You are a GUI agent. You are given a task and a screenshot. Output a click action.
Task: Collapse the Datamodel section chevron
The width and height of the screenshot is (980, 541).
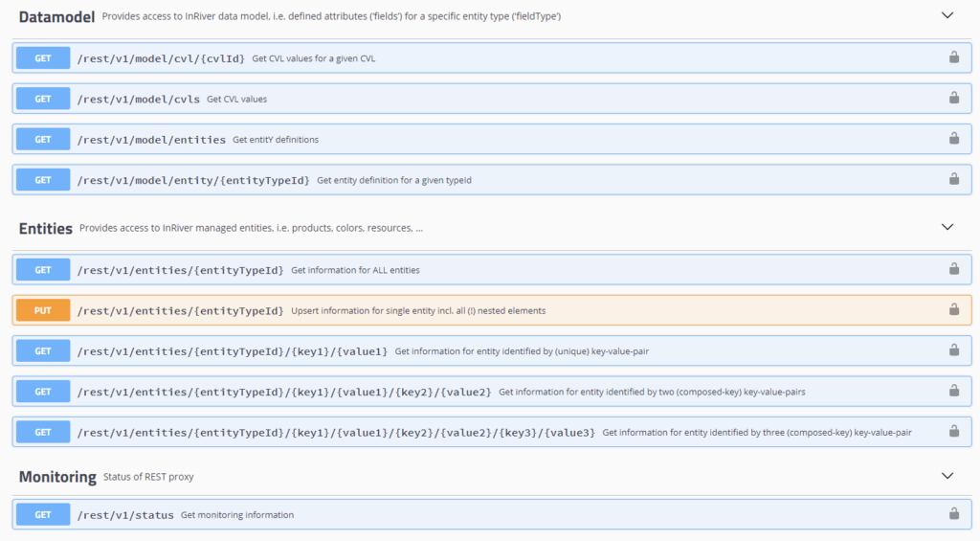[947, 15]
